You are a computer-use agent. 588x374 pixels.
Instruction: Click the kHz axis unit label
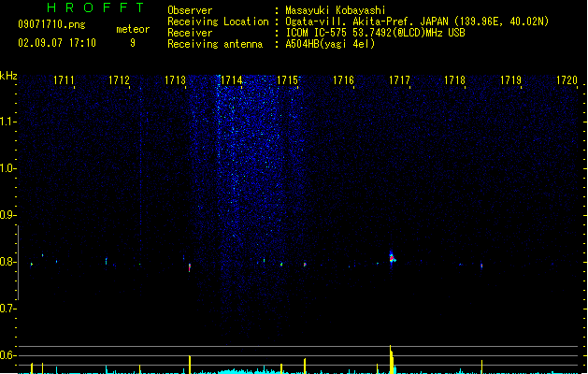pos(8,76)
